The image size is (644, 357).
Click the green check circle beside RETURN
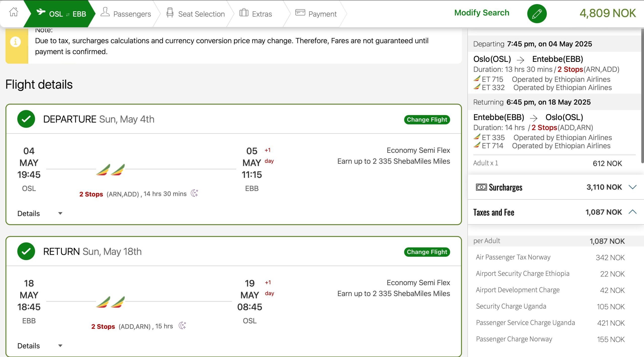pos(26,251)
